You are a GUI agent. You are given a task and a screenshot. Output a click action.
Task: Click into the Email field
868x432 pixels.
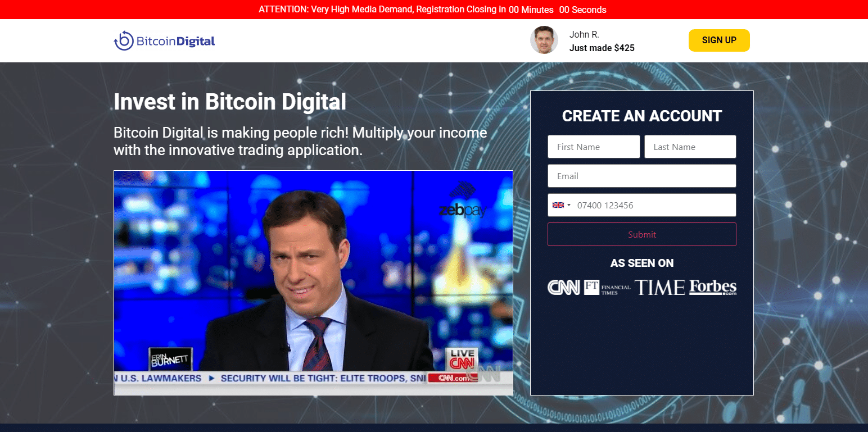click(642, 176)
